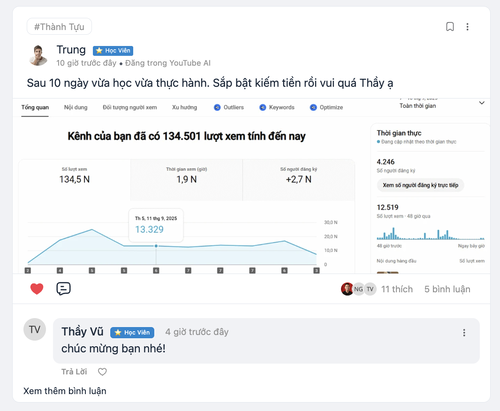Toggle the red heart like button
500x411 pixels.
37,289
